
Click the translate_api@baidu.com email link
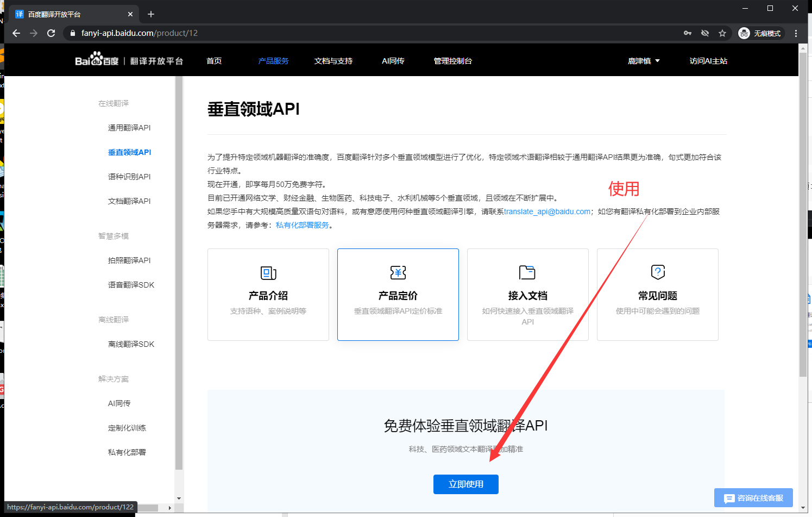coord(547,211)
